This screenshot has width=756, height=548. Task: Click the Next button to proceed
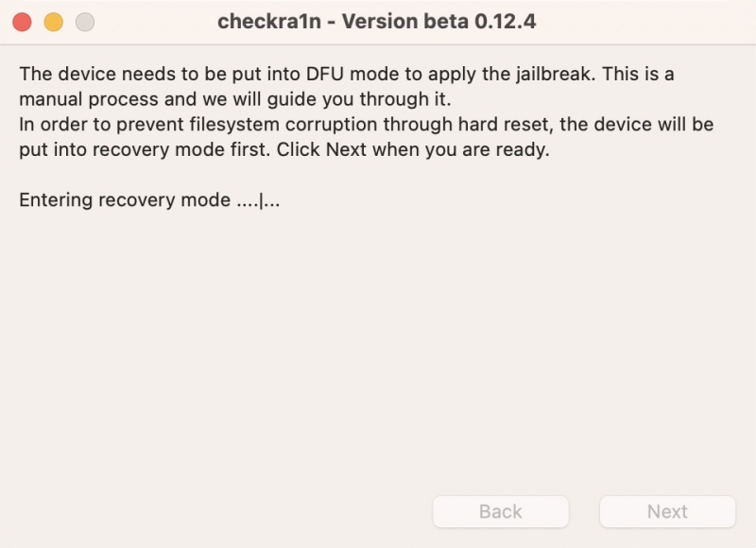coord(667,511)
